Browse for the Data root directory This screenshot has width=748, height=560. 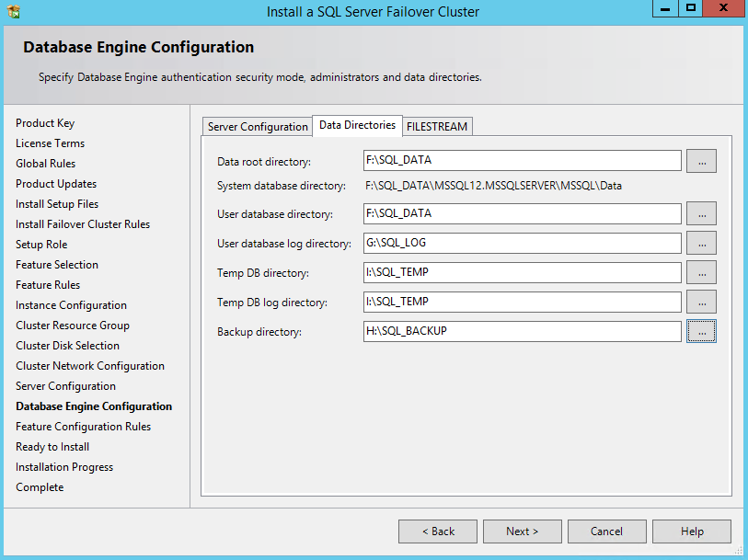tap(701, 161)
